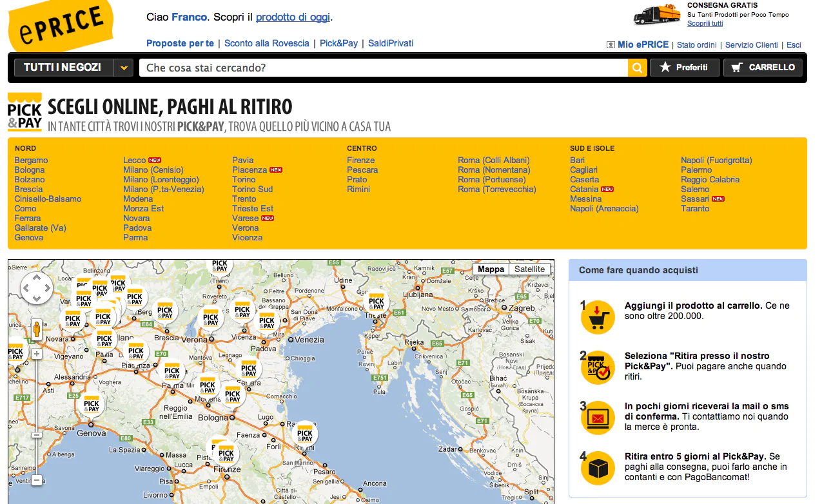The height and width of the screenshot is (504, 822).
Task: Open the prodotto di oggi link
Action: click(x=293, y=17)
